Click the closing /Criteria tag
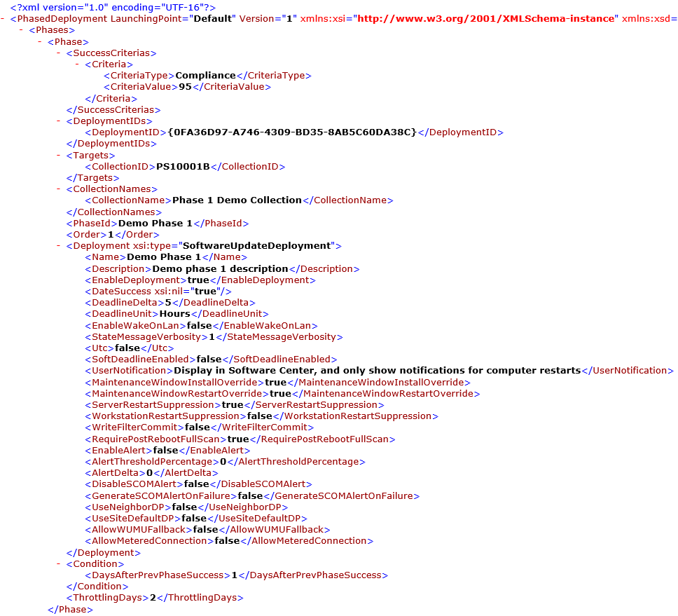 click(x=111, y=98)
